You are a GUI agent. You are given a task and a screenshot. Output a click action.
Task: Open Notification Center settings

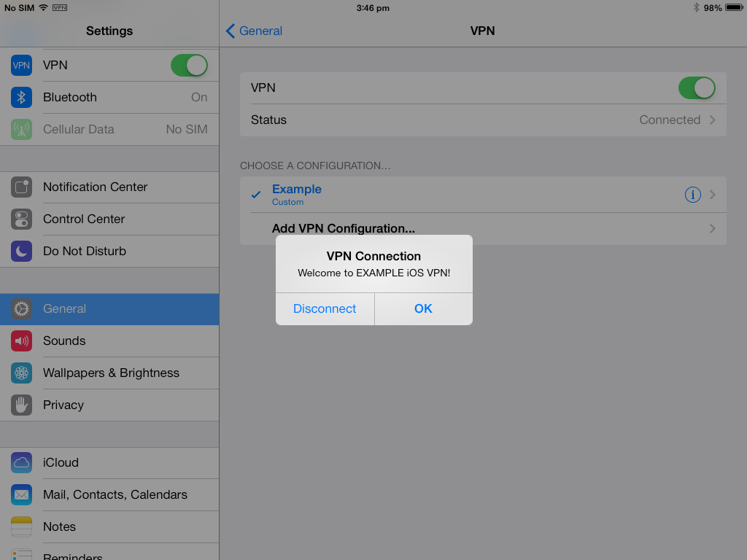(x=109, y=187)
